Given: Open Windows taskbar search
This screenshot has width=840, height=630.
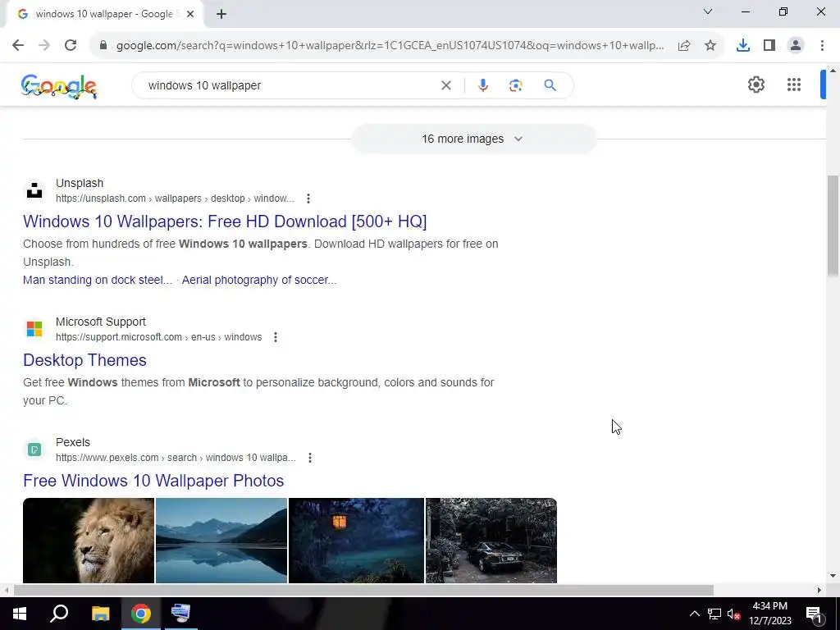Looking at the screenshot, I should click(59, 614).
